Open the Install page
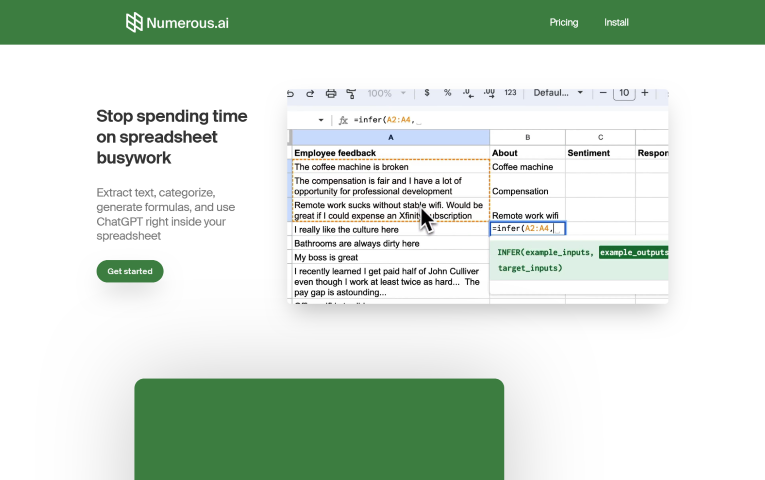Image resolution: width=765 pixels, height=480 pixels. click(616, 22)
